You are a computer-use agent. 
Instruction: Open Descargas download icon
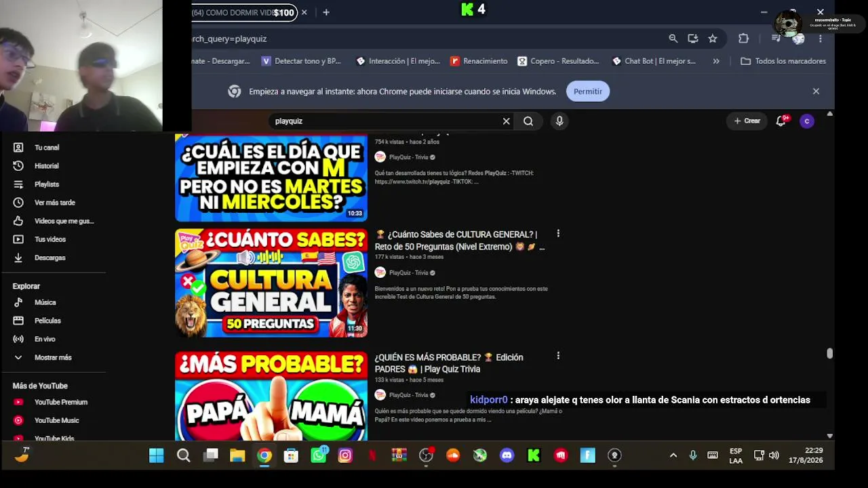point(18,258)
